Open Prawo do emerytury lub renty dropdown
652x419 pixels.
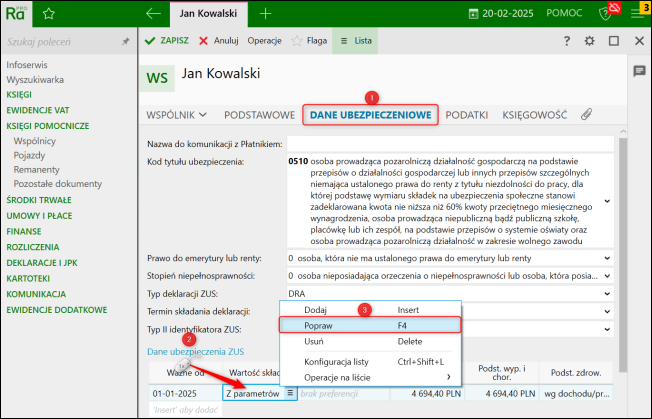(607, 258)
